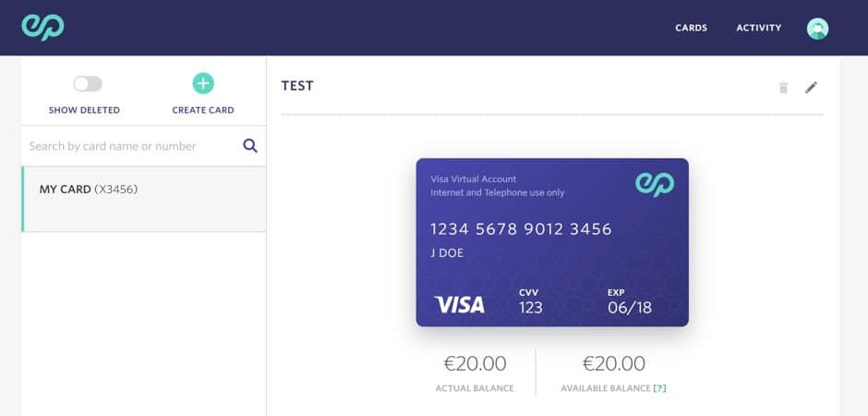Open the user avatar profile icon

pos(817,29)
